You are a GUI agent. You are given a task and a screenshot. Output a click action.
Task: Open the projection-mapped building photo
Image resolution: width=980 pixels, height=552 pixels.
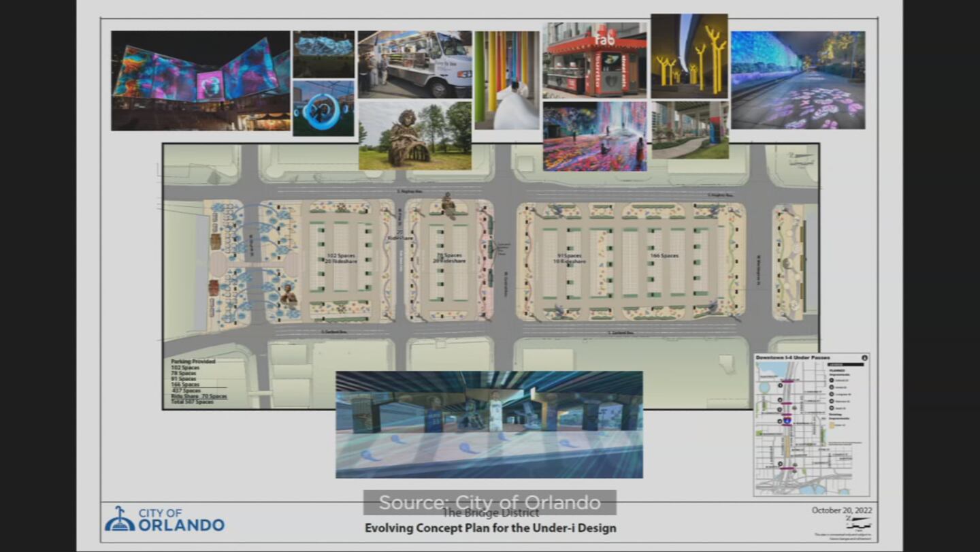pos(201,81)
